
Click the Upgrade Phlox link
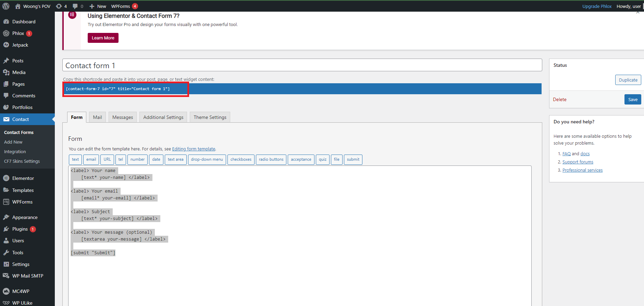coord(597,6)
